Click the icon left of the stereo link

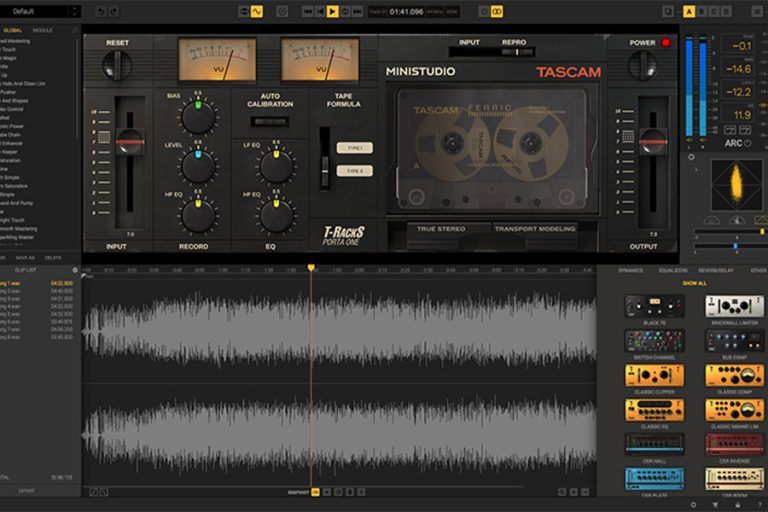pos(484,11)
